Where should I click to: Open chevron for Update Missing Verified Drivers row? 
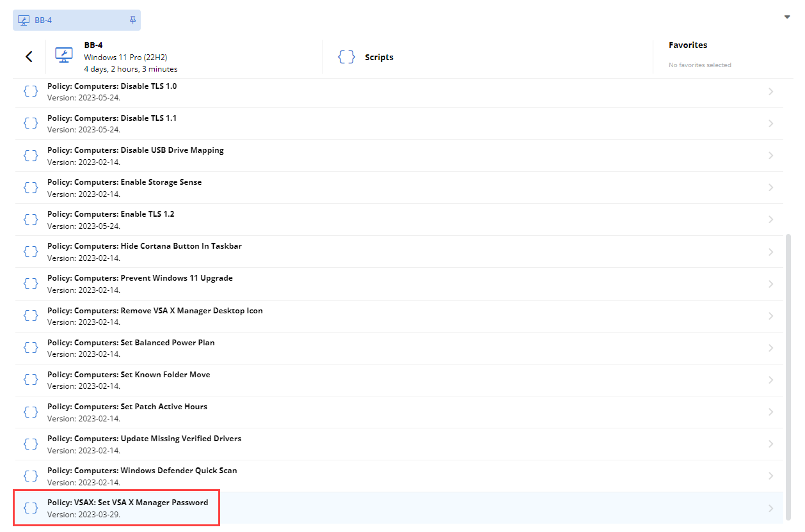[x=770, y=444]
